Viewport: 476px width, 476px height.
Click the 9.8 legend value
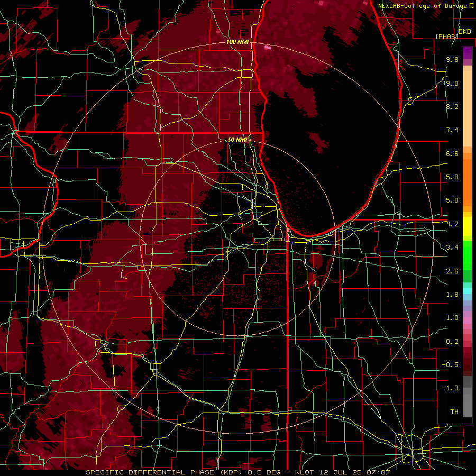point(452,59)
